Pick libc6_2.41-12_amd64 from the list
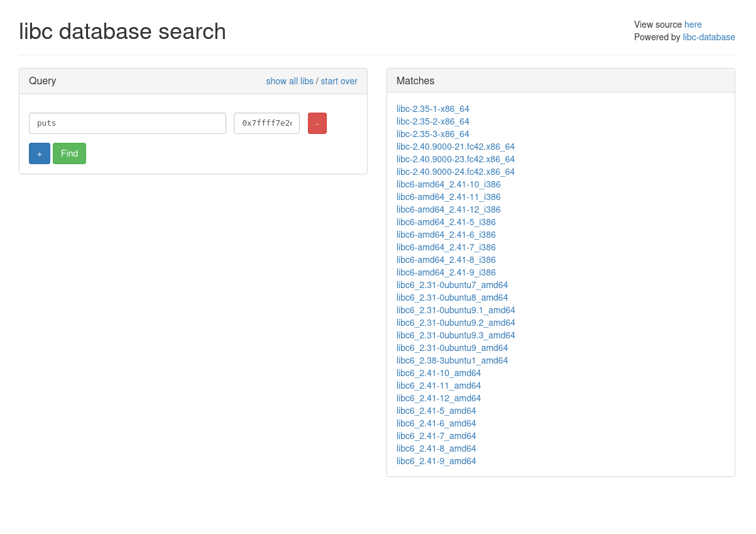The height and width of the screenshot is (534, 756). pyautogui.click(x=439, y=398)
